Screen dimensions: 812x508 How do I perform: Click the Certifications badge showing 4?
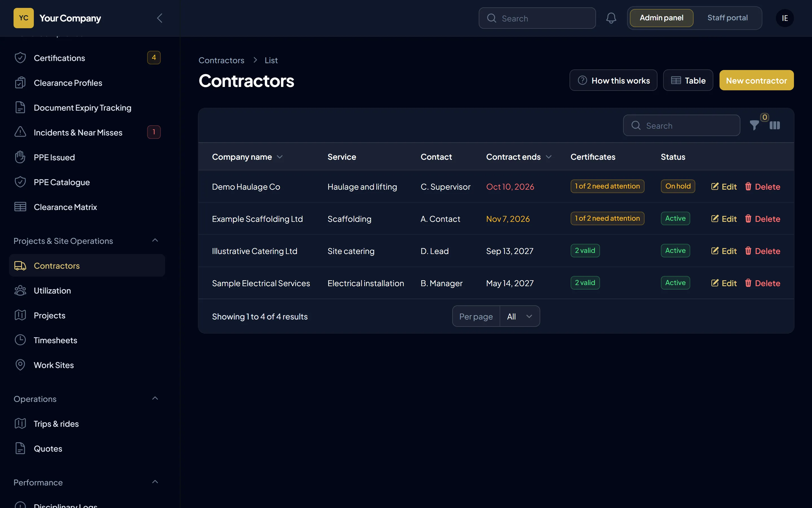154,58
